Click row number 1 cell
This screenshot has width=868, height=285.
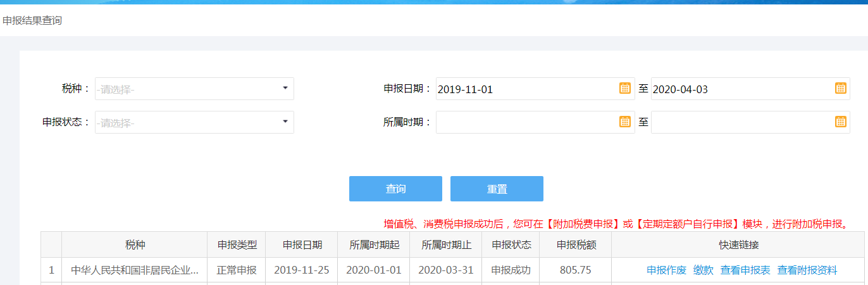pos(51,270)
